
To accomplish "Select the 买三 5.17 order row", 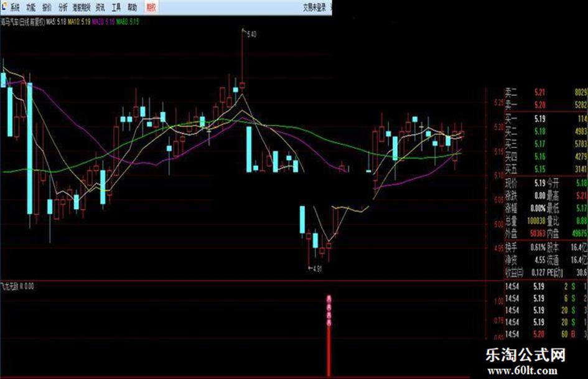I will 546,144.
